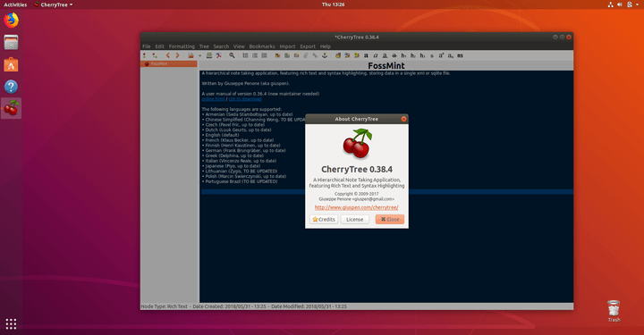Image resolution: width=644 pixels, height=335 pixels.
Task: Insert an image via toolbar icon
Action: (x=277, y=55)
